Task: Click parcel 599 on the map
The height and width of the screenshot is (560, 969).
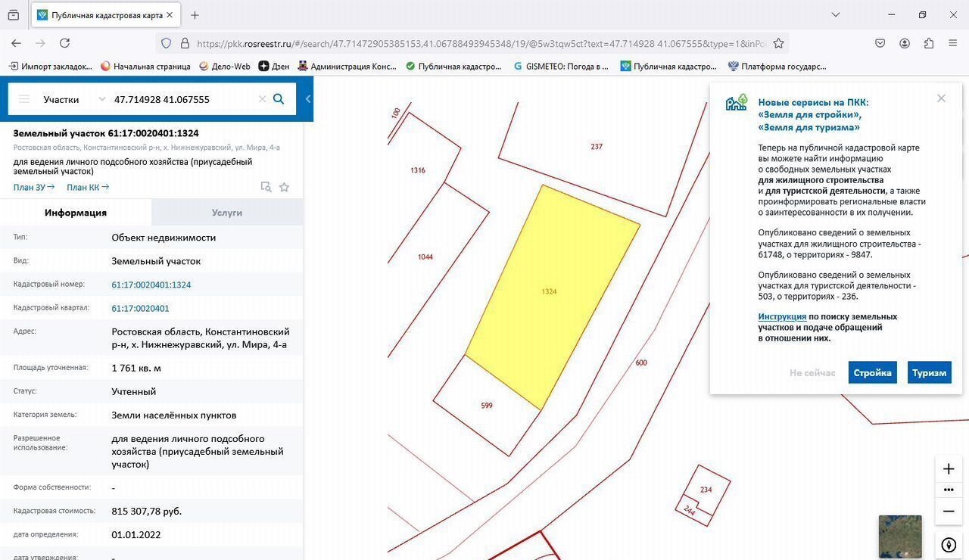Action: 487,406
